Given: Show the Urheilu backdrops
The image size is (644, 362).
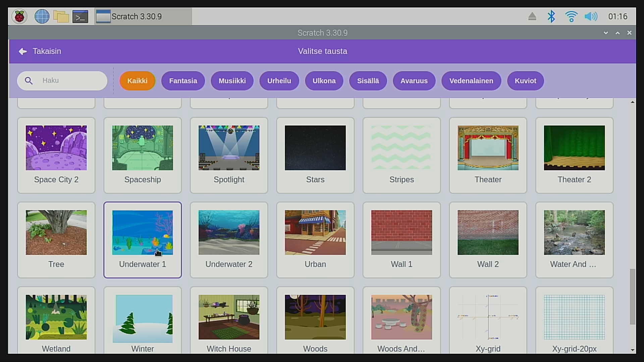Looking at the screenshot, I should click(279, 81).
